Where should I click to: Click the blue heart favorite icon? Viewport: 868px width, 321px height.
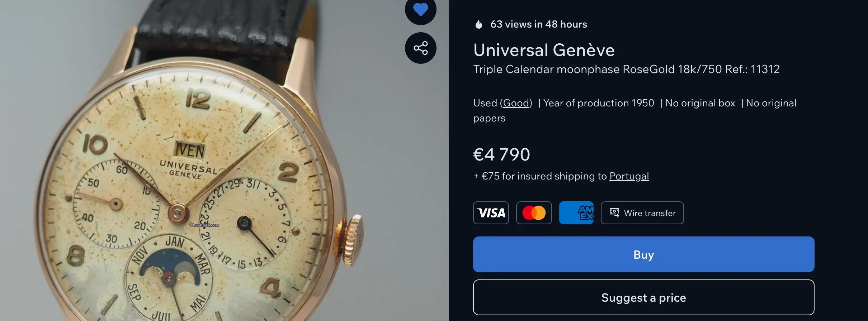point(420,9)
